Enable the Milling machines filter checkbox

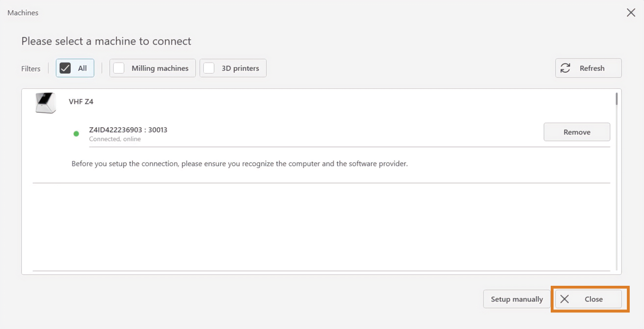[119, 68]
